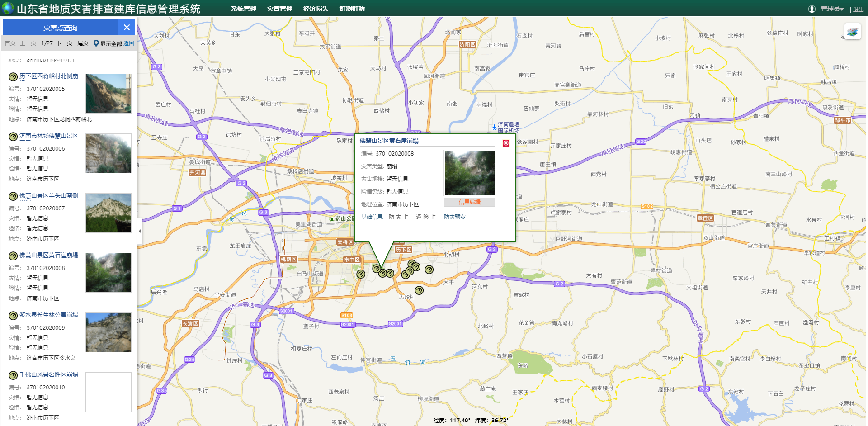Close the 佛慧山景区黄石崖崩塌 info popup
This screenshot has width=868, height=426.
[506, 143]
